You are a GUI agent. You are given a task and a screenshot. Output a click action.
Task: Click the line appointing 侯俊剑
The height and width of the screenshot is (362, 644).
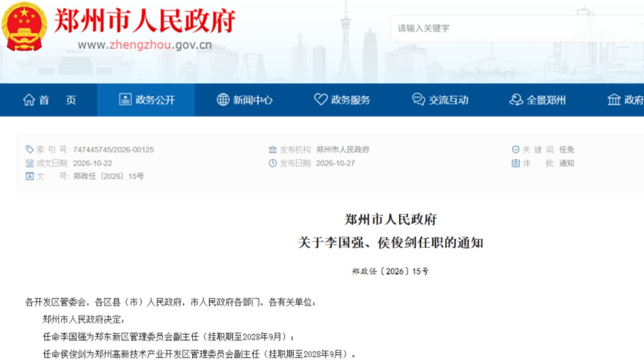(x=199, y=354)
